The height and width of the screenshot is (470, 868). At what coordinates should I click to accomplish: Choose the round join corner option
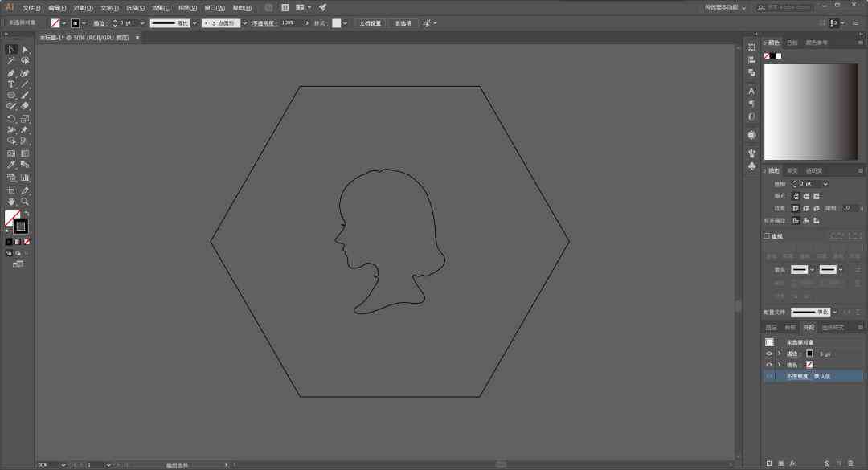[x=806, y=208]
